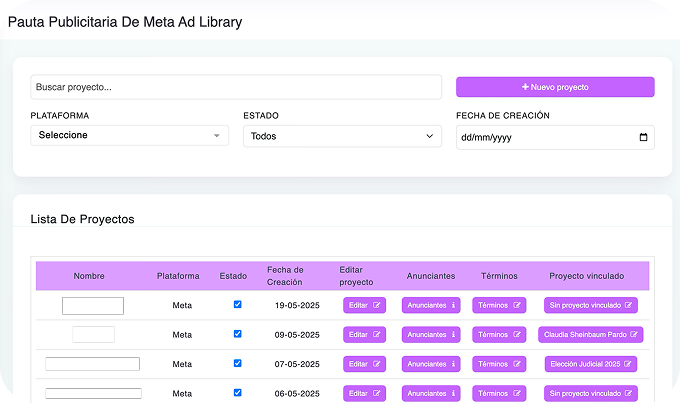Click the Pauta Publicitaria De Meta Ad Library title
680x404 pixels.
pyautogui.click(x=125, y=22)
